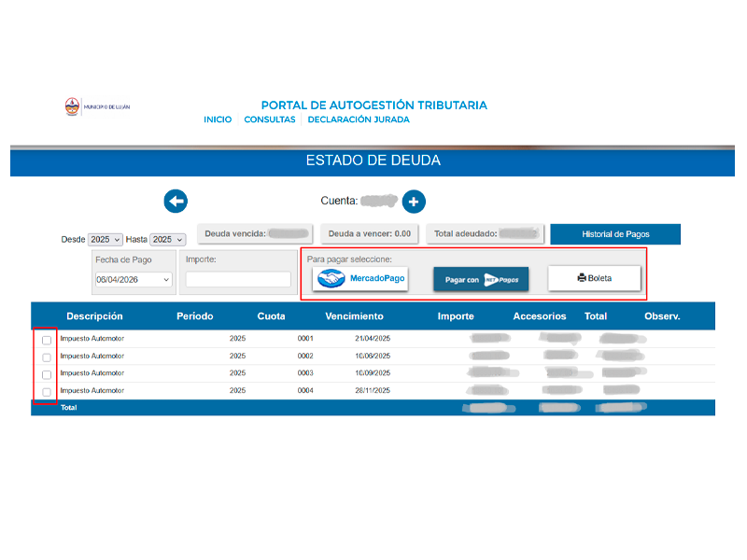
Task: Go to the INICIO menu item
Action: (218, 119)
